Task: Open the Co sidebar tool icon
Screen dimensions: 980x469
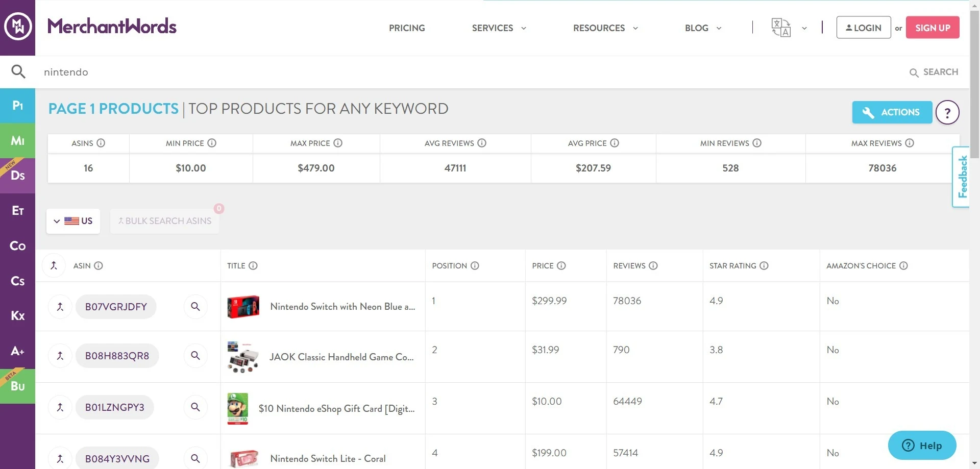Action: pyautogui.click(x=18, y=246)
